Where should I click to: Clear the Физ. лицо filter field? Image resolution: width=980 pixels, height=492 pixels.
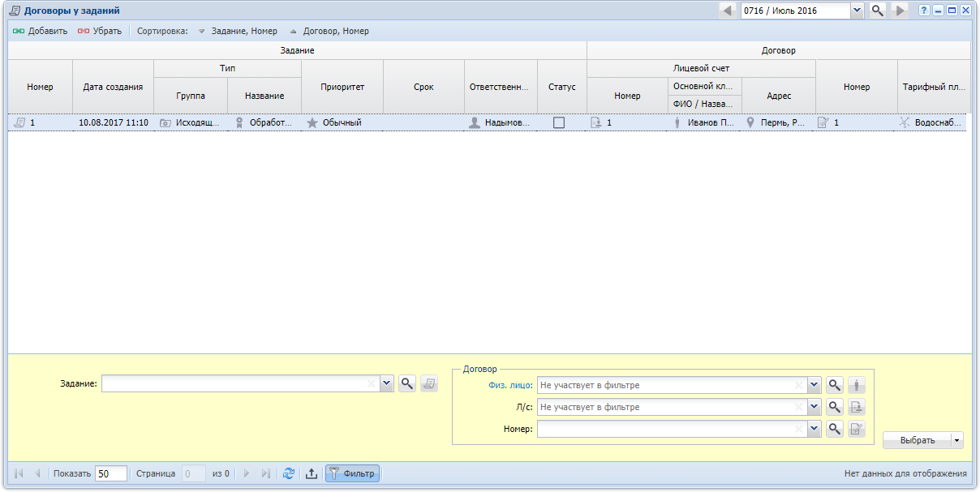[799, 385]
